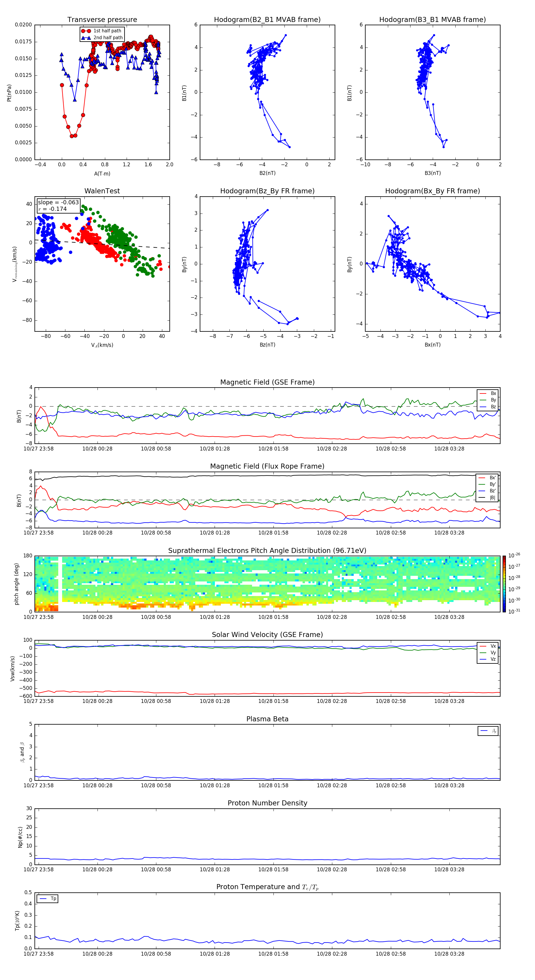Click the 'B3(nT)' axis label

coord(432,173)
